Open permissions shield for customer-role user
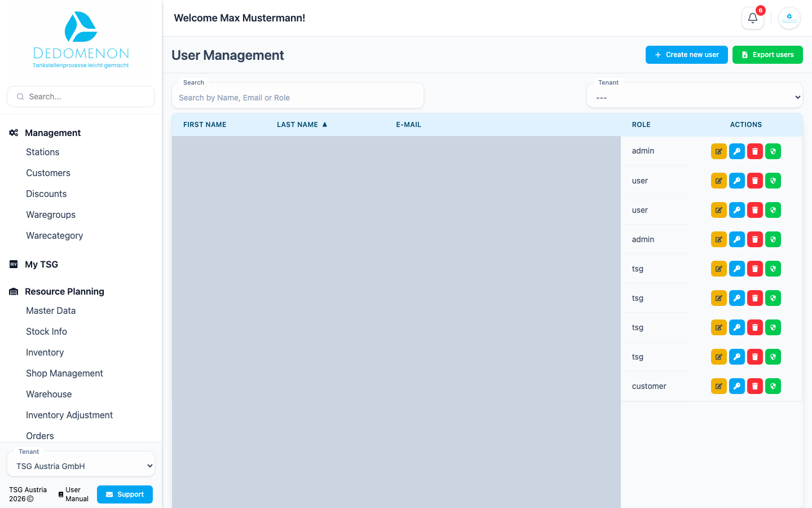This screenshot has height=508, width=812. click(773, 386)
